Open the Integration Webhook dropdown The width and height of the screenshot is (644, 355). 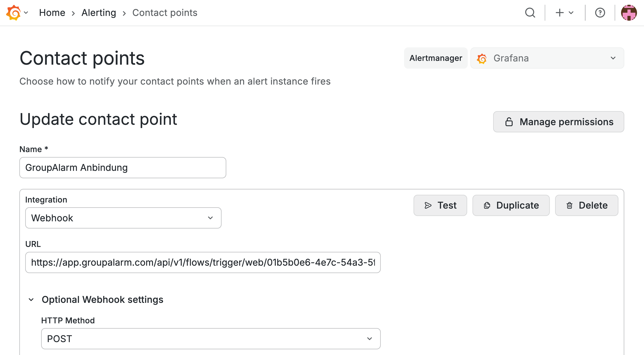[123, 218]
